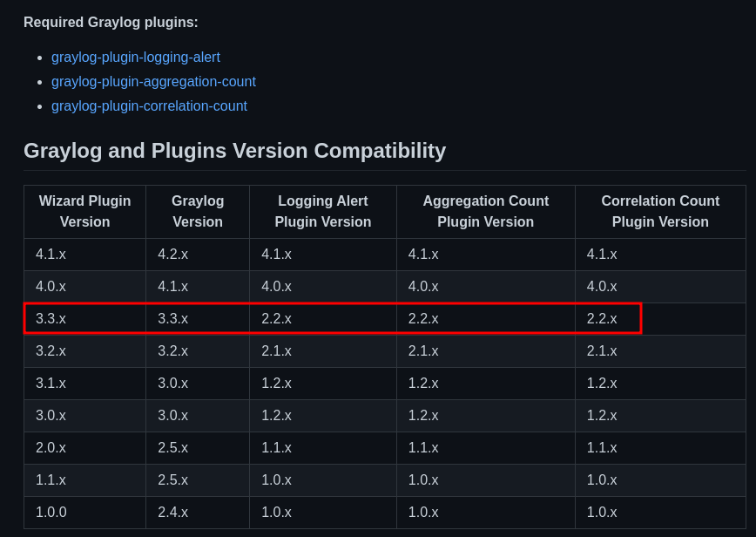
Task: Select the Wizard Plugin Version 1.1.x cell
Action: tap(51, 480)
